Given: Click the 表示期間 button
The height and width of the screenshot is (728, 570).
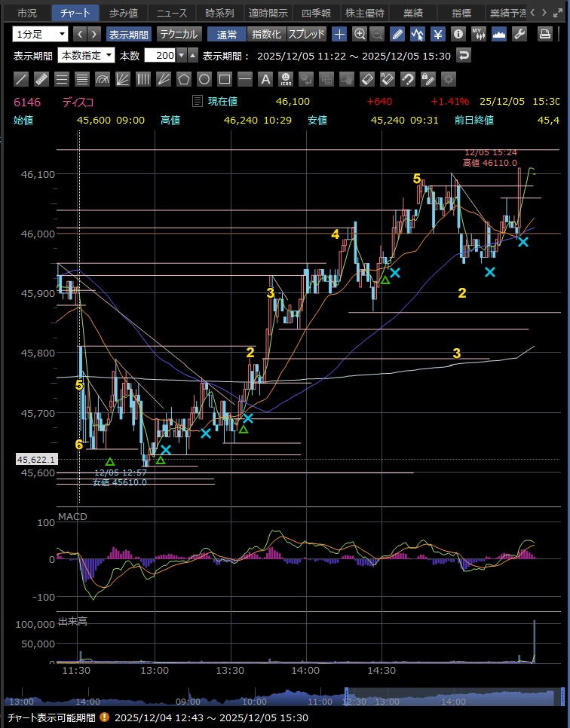Looking at the screenshot, I should (128, 34).
